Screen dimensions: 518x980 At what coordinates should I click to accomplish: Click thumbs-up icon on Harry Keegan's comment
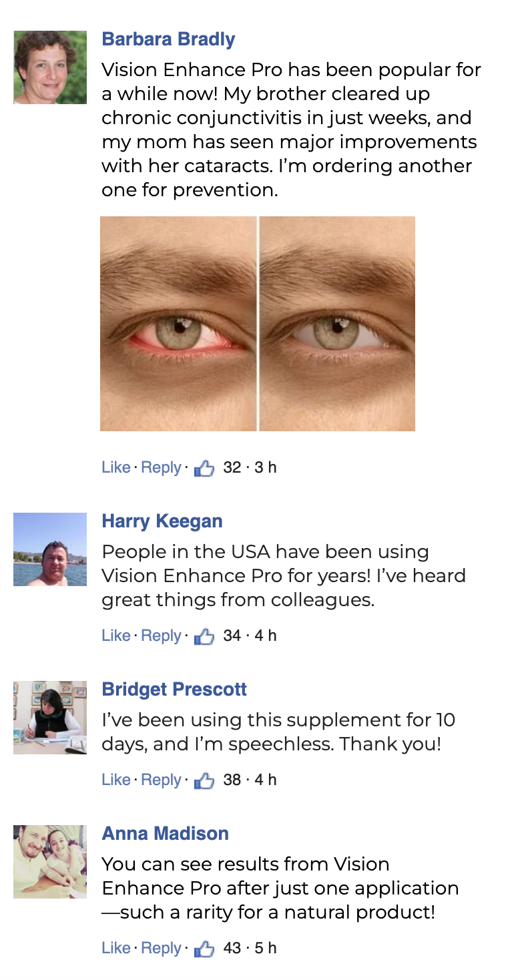point(204,636)
